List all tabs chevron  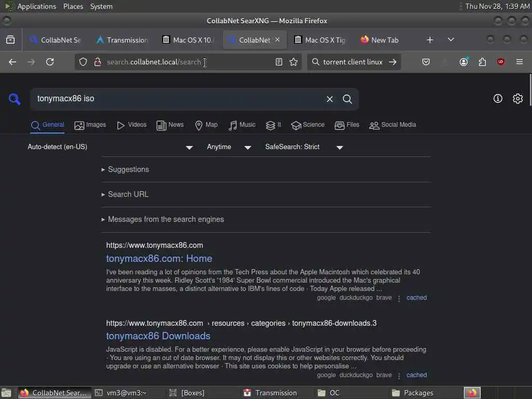tap(450, 39)
